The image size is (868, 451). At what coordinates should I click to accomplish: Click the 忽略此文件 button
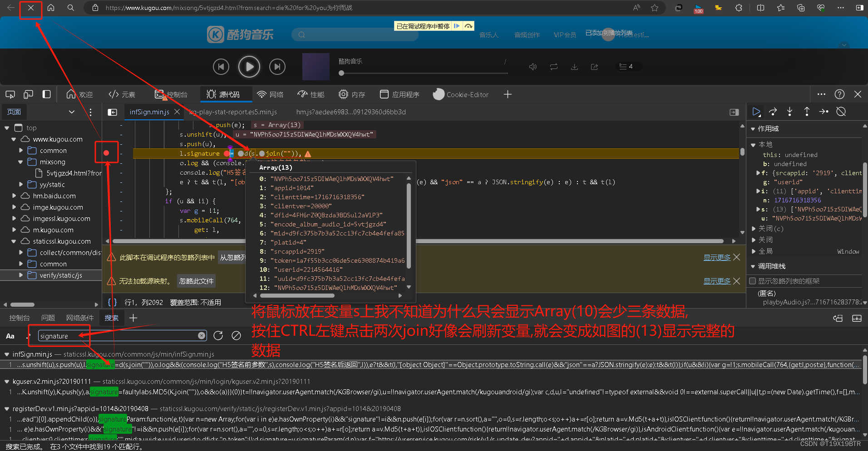196,281
